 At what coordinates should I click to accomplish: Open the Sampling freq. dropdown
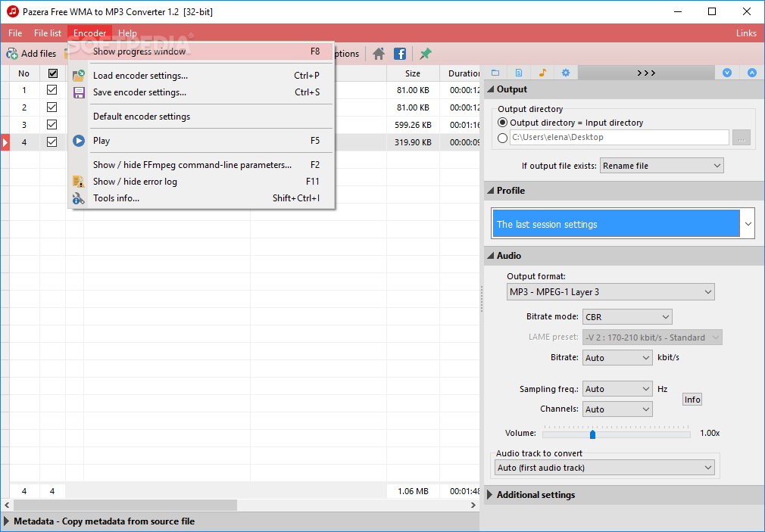pyautogui.click(x=617, y=389)
